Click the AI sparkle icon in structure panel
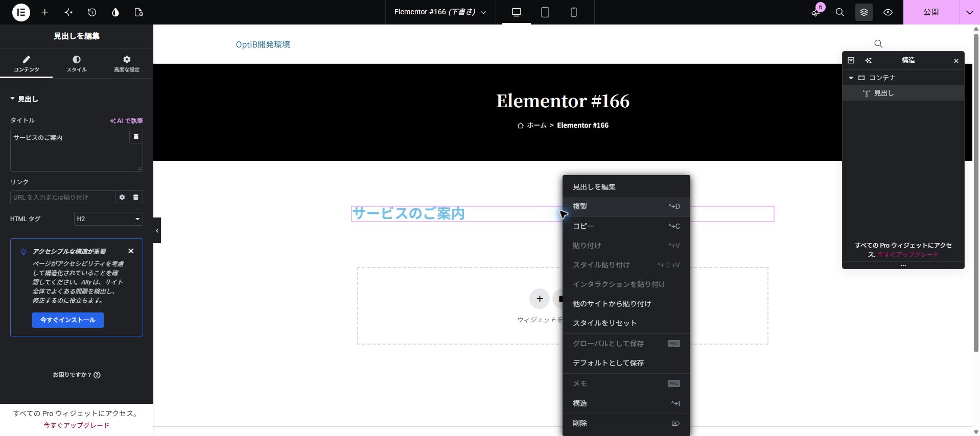The height and width of the screenshot is (436, 980). click(868, 60)
